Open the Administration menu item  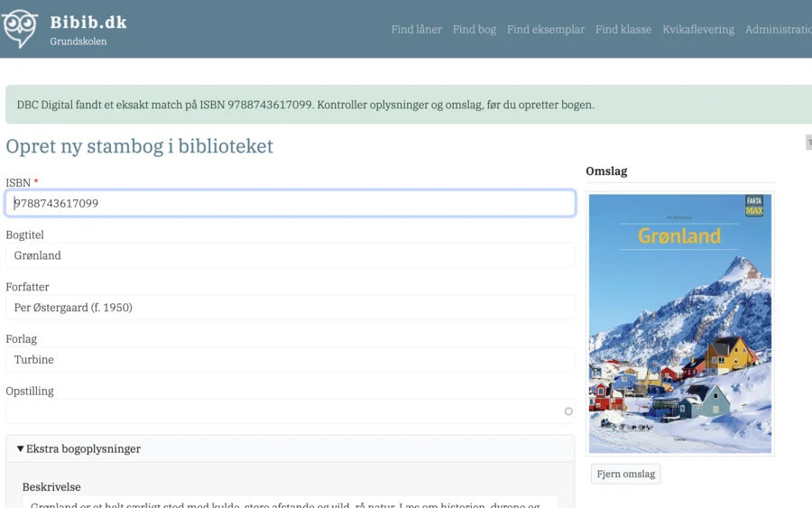tap(779, 30)
